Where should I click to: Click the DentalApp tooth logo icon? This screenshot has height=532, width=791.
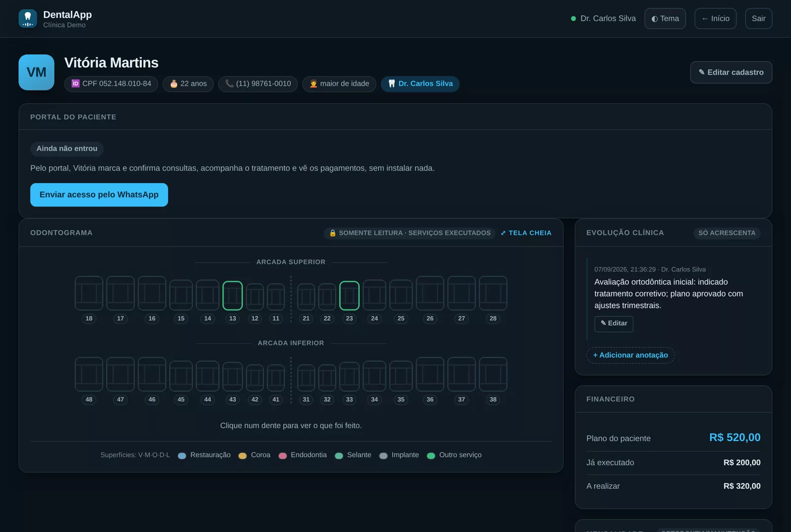tap(28, 19)
